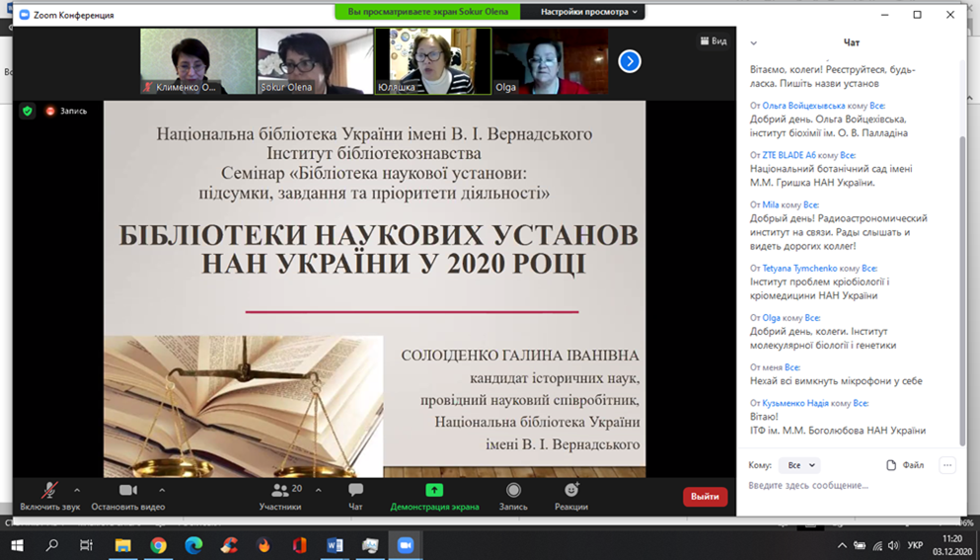Screen dimensions: 980x560
Task: Open the chat more options ellipsis button
Action: coord(947,465)
